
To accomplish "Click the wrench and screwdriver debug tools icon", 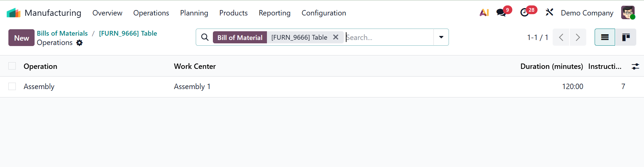I will (549, 13).
